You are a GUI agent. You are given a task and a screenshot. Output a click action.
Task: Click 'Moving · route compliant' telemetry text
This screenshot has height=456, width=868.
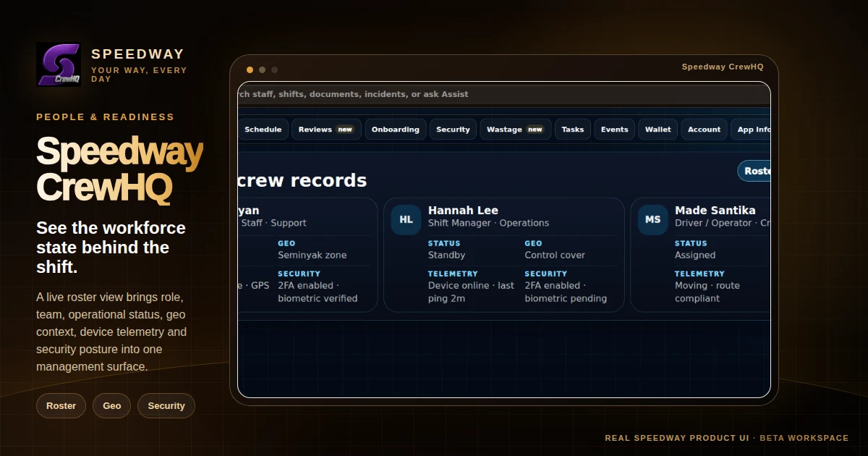[707, 292]
